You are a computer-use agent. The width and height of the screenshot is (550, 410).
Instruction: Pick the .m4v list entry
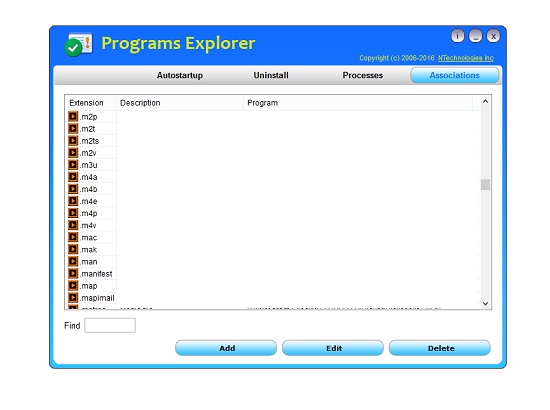tap(88, 226)
